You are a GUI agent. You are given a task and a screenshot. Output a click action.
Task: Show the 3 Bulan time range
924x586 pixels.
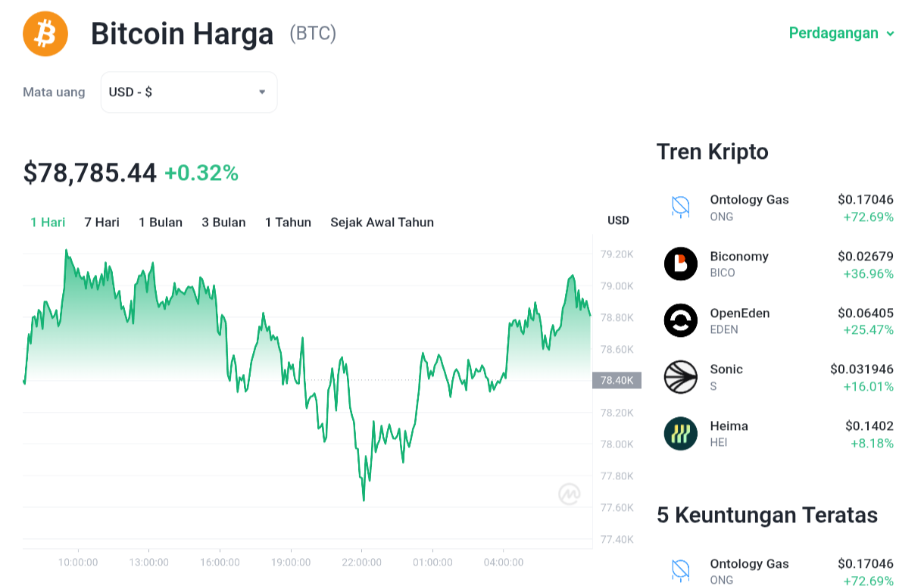[223, 223]
